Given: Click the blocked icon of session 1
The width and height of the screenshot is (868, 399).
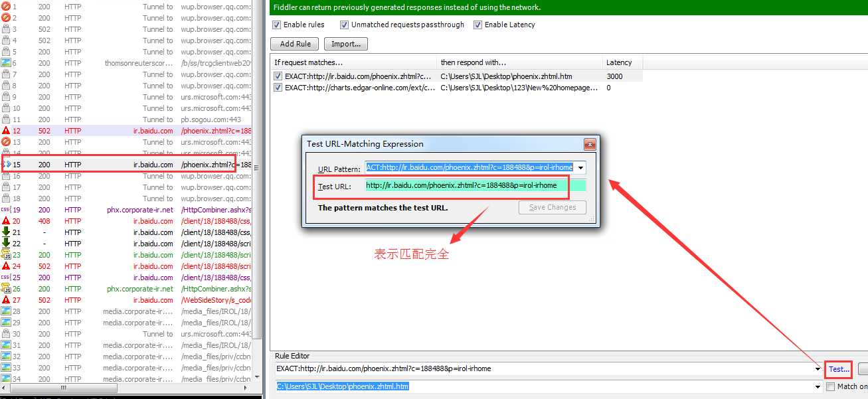Looking at the screenshot, I should (6, 7).
